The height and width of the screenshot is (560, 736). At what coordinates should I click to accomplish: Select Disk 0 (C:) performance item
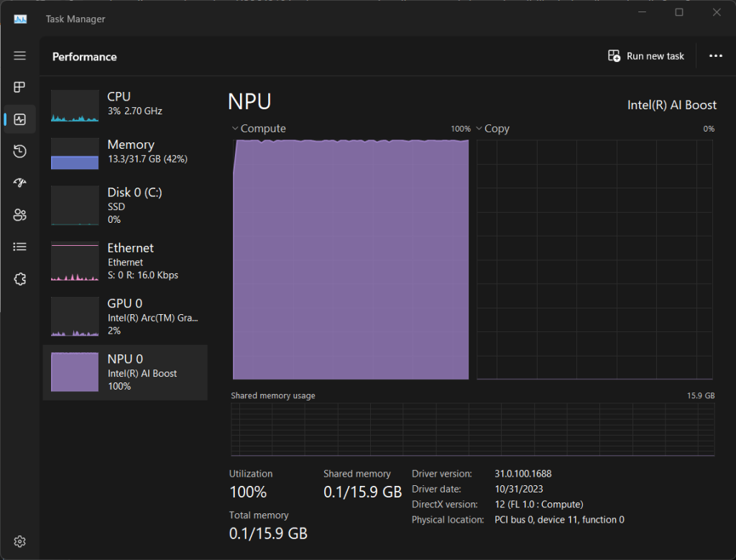tap(125, 205)
